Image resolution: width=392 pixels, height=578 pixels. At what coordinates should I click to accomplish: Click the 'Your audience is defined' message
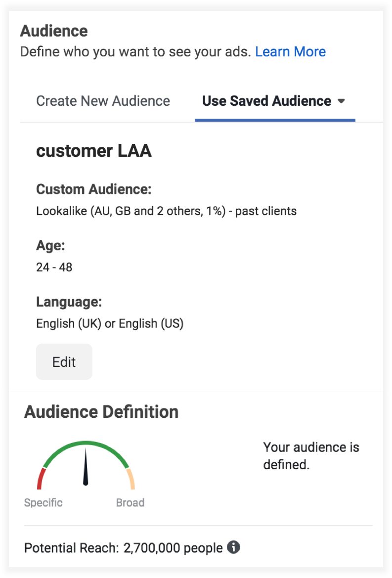pos(311,456)
